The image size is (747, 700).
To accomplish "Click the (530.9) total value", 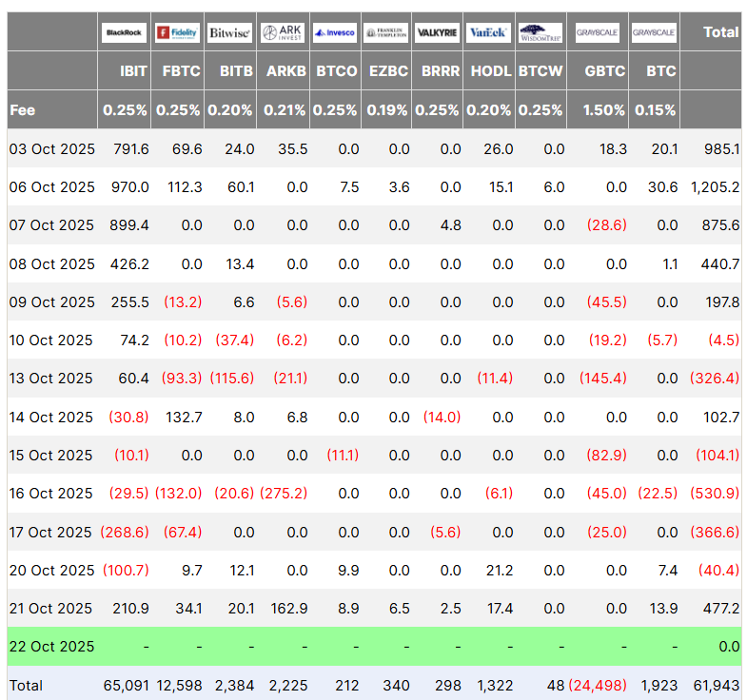I will coord(715,494).
